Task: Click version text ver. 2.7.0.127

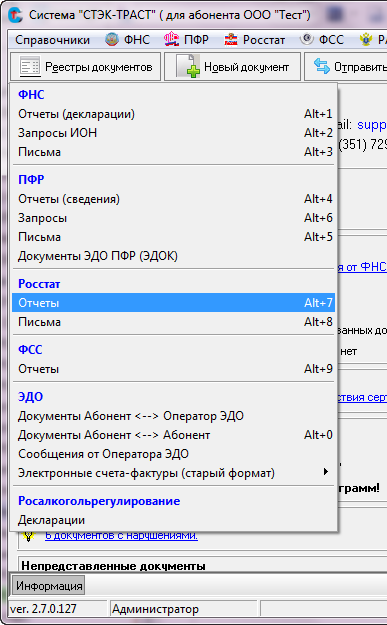Action: click(43, 609)
